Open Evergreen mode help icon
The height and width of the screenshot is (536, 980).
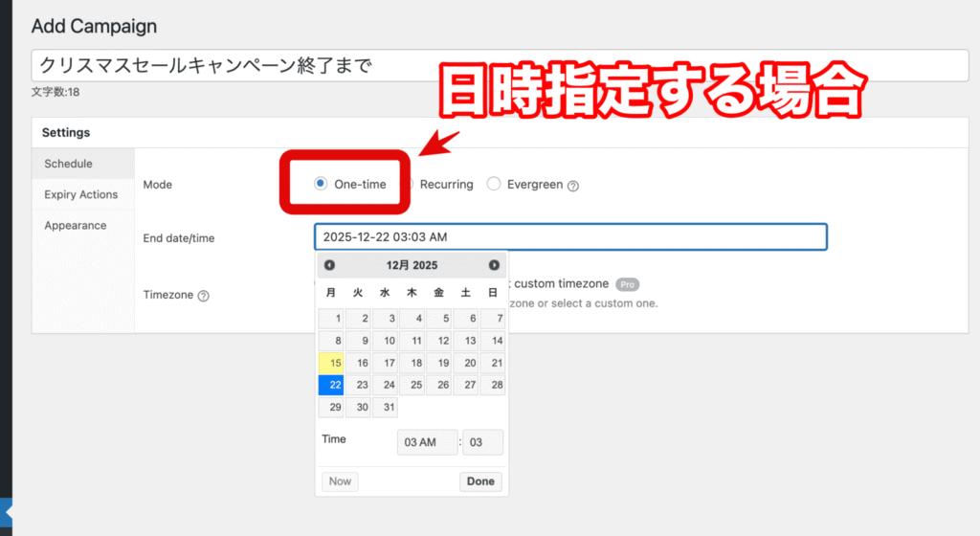573,186
